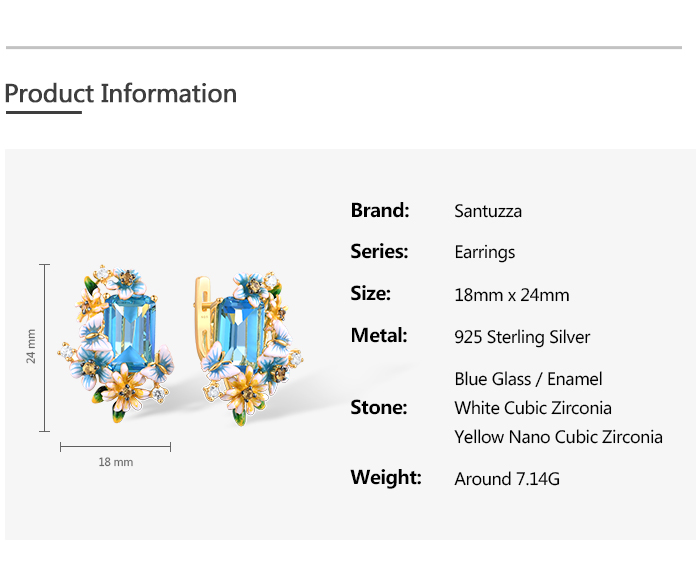The height and width of the screenshot is (588, 700).
Task: Click the Size: field label
Action: 370,294
